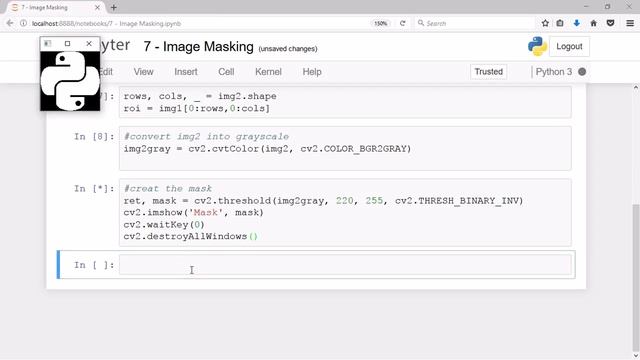Screen dimensions: 640x360
Task: Click the In [8]: cell prompt
Action: pos(94,137)
